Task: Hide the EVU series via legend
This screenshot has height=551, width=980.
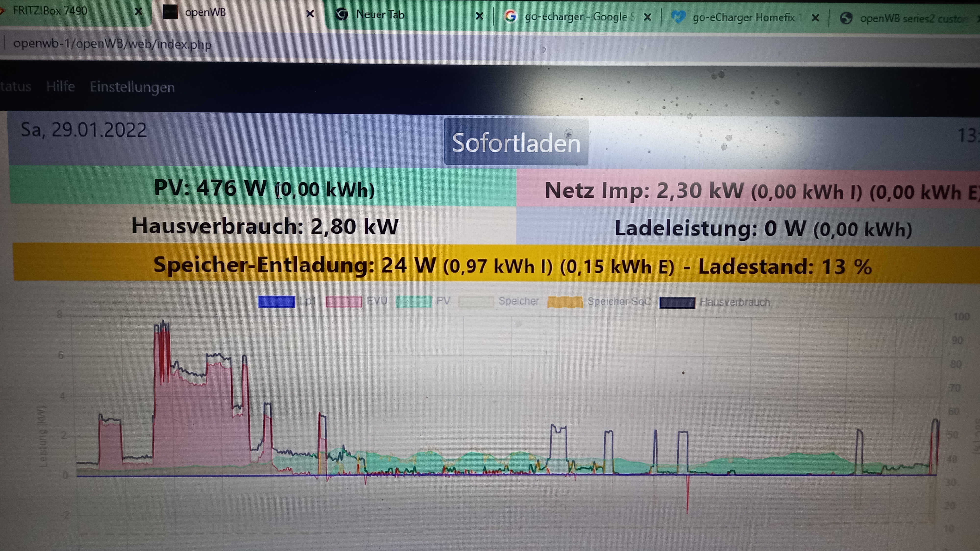Action: point(343,302)
